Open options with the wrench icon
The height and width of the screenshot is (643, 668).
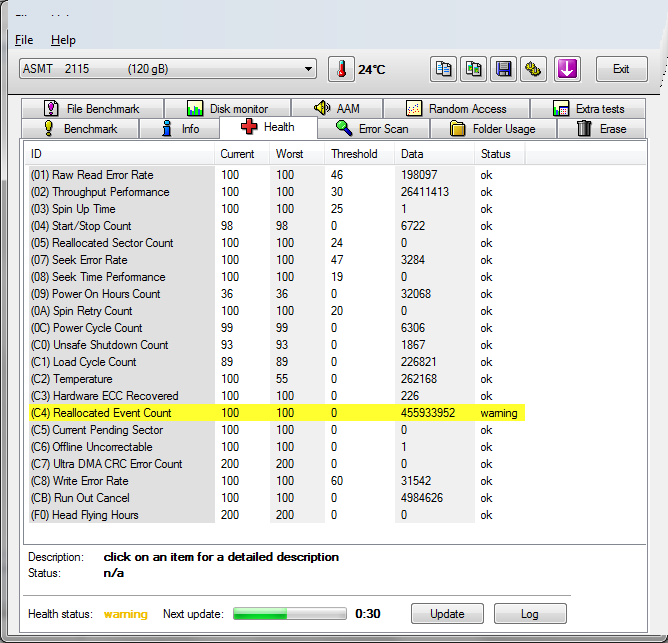point(534,69)
